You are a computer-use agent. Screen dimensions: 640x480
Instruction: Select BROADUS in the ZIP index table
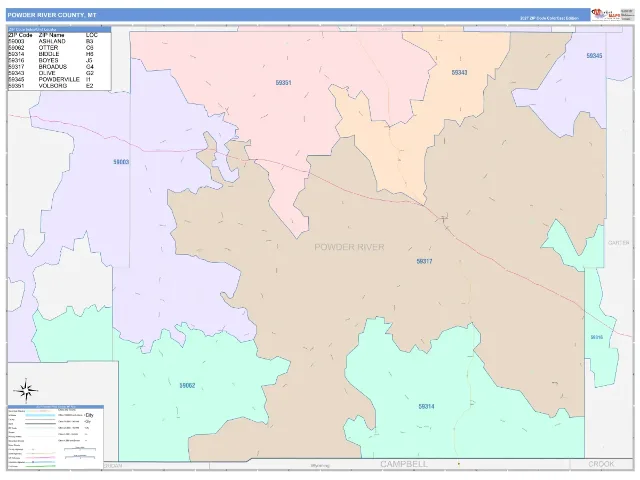[x=53, y=67]
